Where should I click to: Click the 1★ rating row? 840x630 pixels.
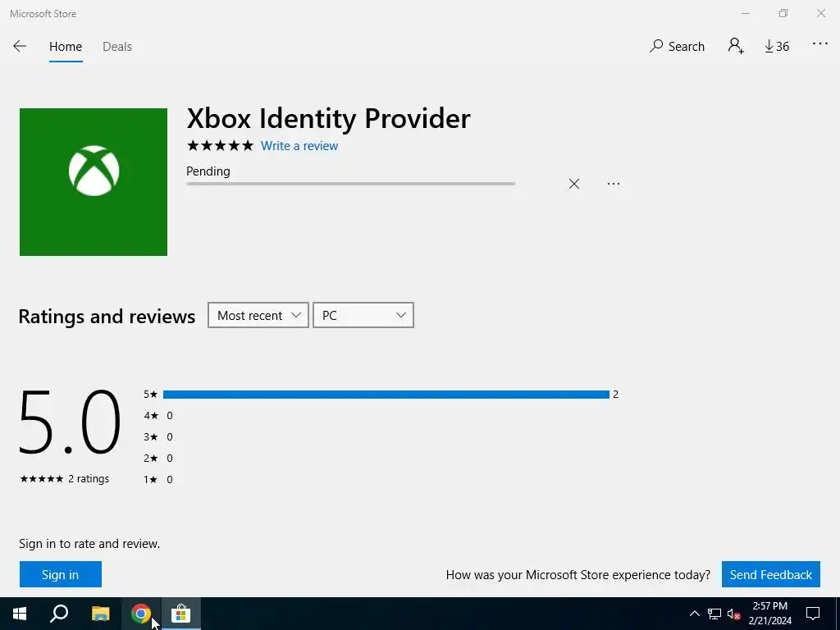coord(158,479)
